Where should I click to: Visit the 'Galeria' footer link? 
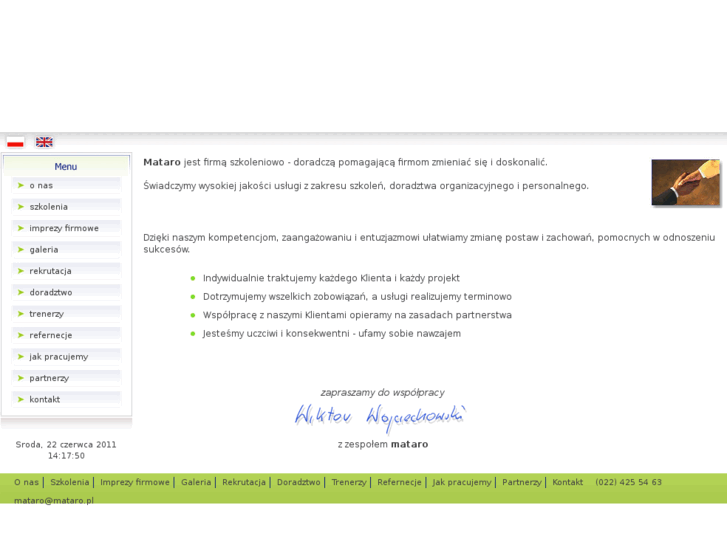point(196,482)
